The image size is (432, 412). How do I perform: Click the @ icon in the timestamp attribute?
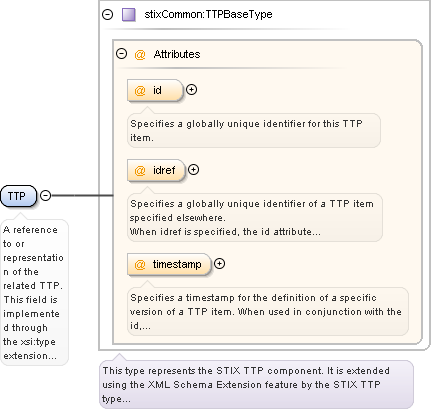(x=140, y=265)
